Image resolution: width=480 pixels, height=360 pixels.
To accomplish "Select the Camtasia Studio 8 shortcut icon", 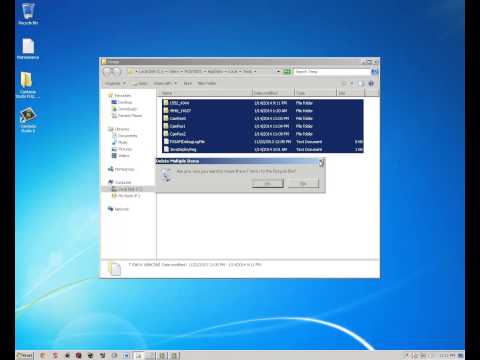I will point(28,120).
